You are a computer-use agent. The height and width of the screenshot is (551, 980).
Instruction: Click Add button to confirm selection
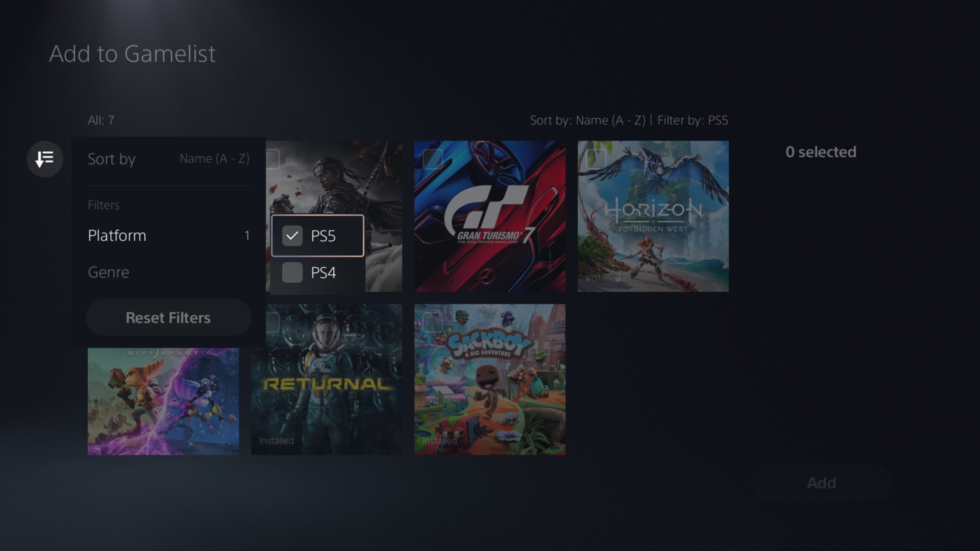click(x=821, y=483)
